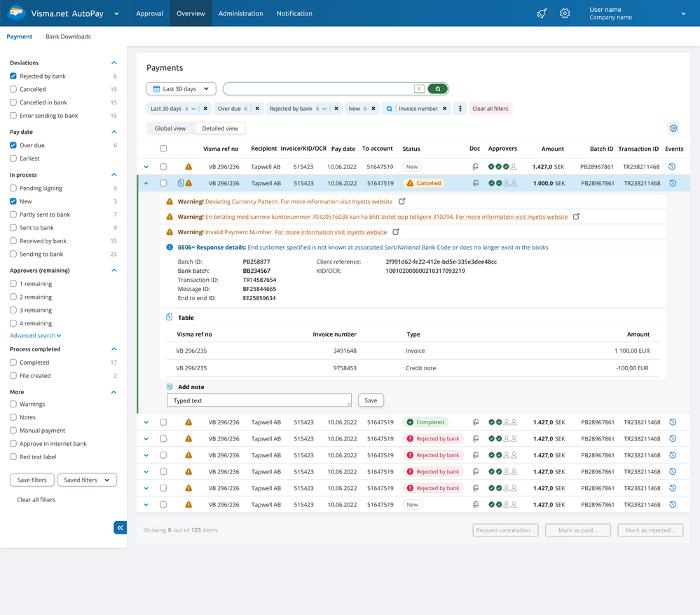Click calendar icon in Last 30 days dropdown
Image resolution: width=700 pixels, height=615 pixels.
tap(156, 89)
